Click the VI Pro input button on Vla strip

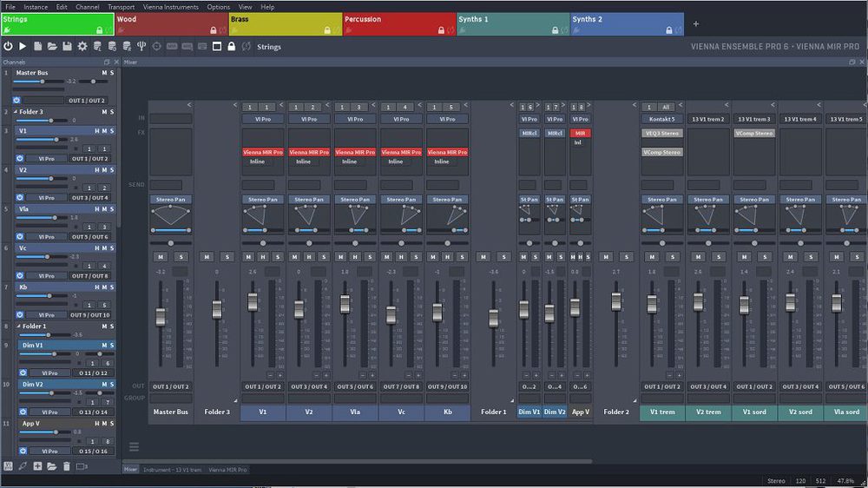[355, 119]
